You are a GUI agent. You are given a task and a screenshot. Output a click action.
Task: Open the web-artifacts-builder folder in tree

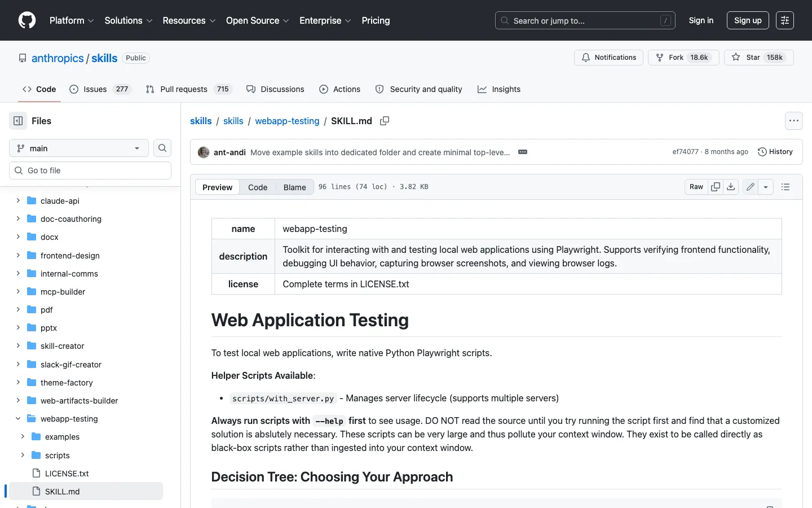coord(80,401)
